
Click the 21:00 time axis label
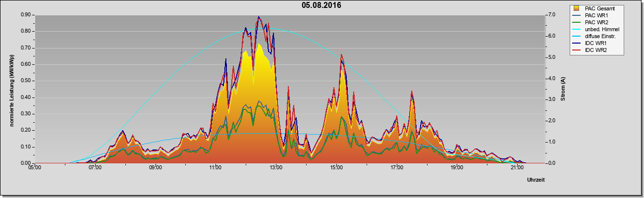pos(517,167)
